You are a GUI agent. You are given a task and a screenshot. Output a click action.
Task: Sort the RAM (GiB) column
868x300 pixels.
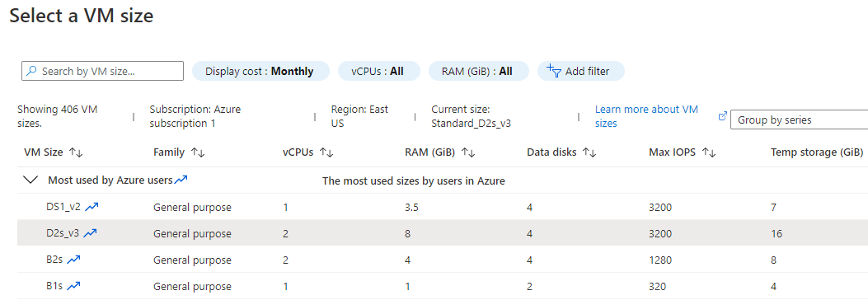(468, 152)
